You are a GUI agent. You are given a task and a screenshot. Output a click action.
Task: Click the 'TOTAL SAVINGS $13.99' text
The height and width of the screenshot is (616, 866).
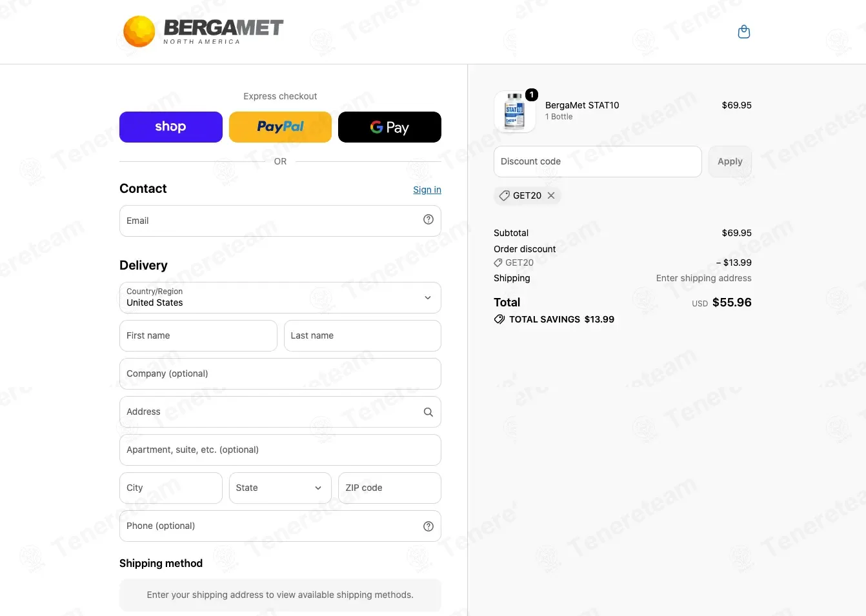coord(561,319)
